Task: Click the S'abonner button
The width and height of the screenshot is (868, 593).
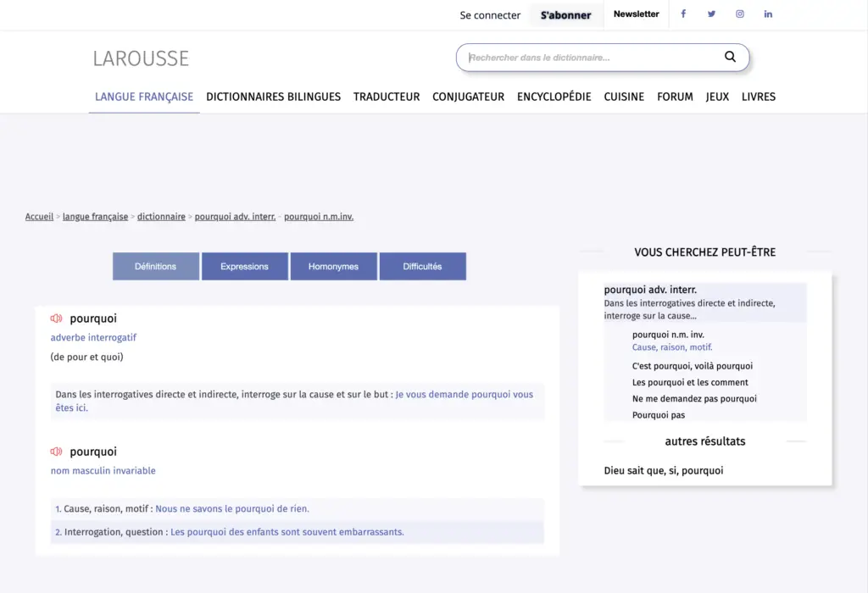Action: click(565, 14)
